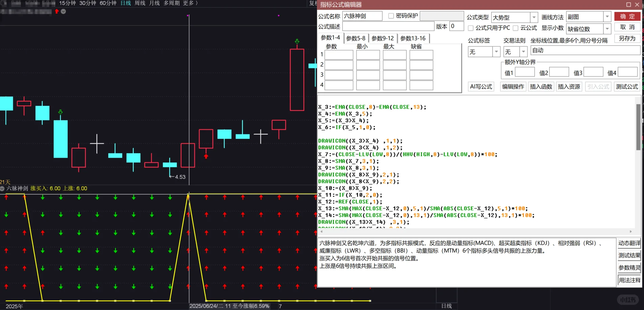The image size is (644, 310).
Task: Click the 公式描述 description input field
Action: [x=388, y=26]
